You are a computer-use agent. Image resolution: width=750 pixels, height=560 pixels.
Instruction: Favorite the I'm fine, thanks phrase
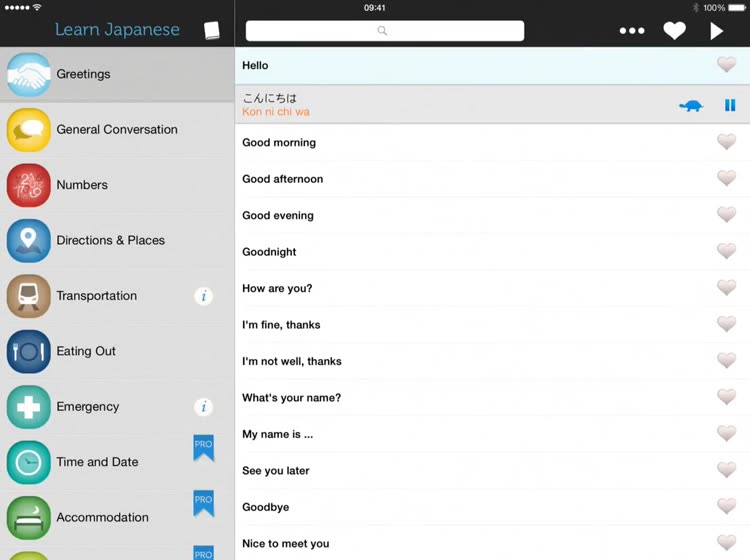727,324
